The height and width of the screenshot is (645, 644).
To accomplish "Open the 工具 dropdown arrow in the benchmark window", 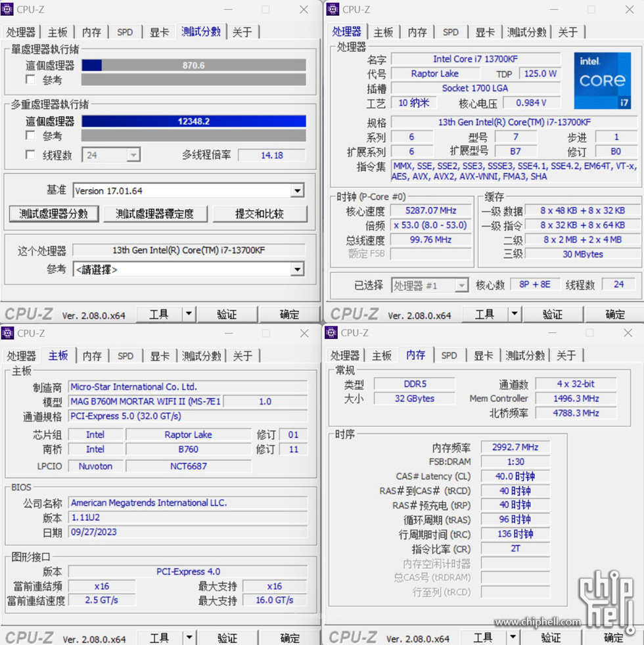I will click(189, 314).
